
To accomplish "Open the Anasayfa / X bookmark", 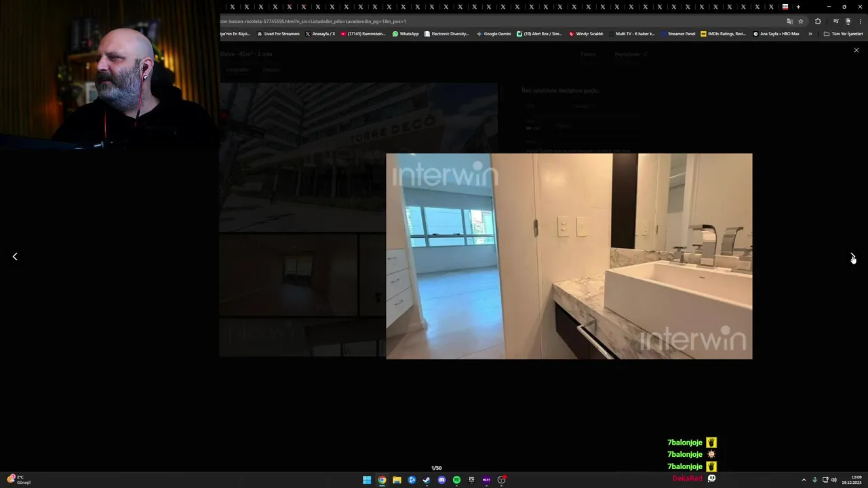I will (320, 34).
